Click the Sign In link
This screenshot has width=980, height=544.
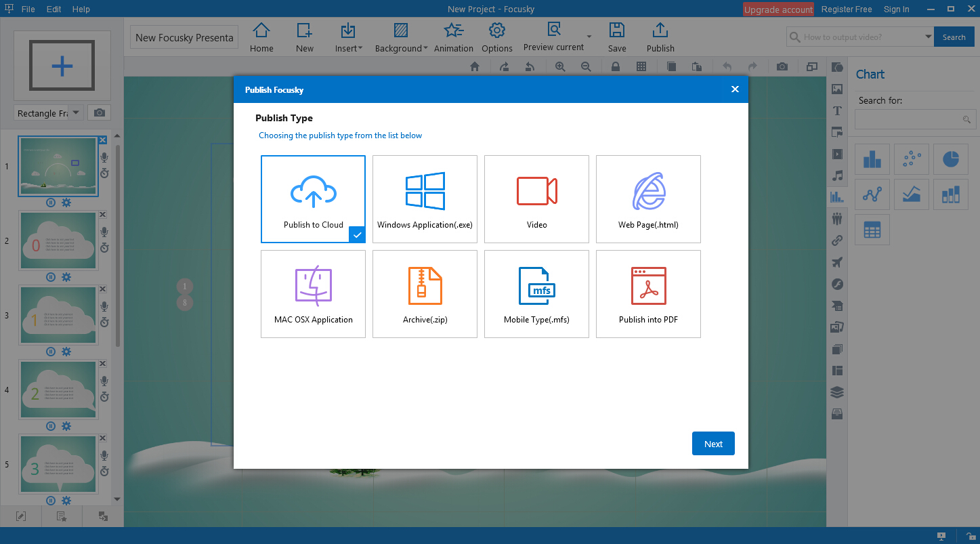coord(897,9)
